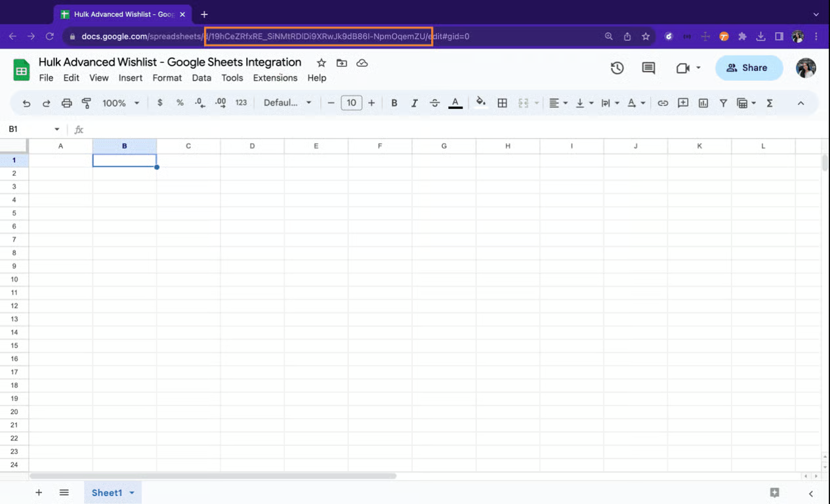The height and width of the screenshot is (504, 830).
Task: Open Google account profile picture
Action: coord(806,68)
